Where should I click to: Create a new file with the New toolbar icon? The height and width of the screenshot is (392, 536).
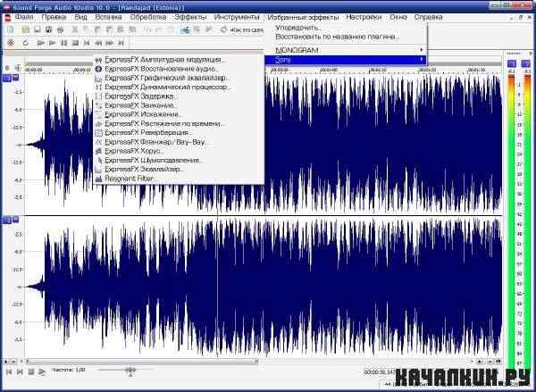pyautogui.click(x=11, y=29)
